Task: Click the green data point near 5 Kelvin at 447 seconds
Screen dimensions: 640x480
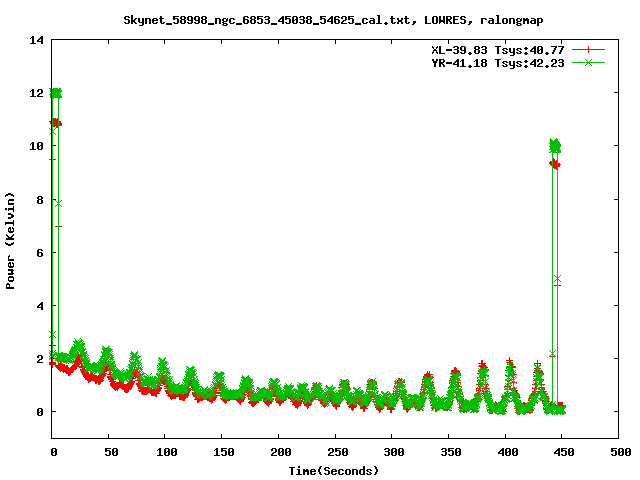Action: (558, 278)
